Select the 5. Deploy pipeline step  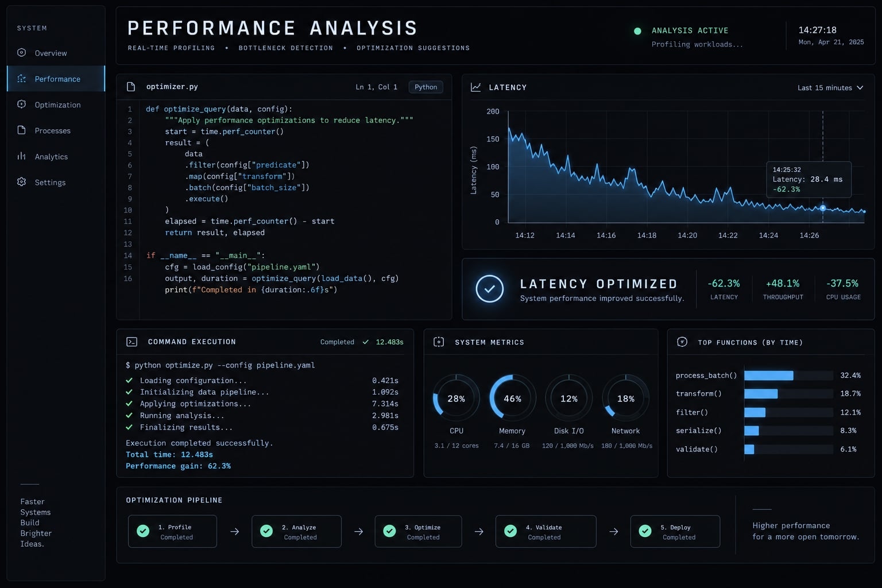[675, 531]
